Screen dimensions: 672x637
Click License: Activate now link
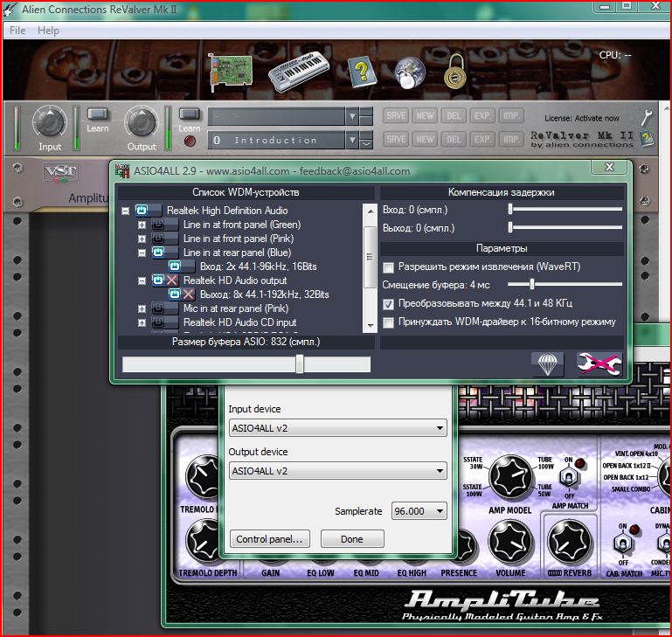(x=582, y=118)
